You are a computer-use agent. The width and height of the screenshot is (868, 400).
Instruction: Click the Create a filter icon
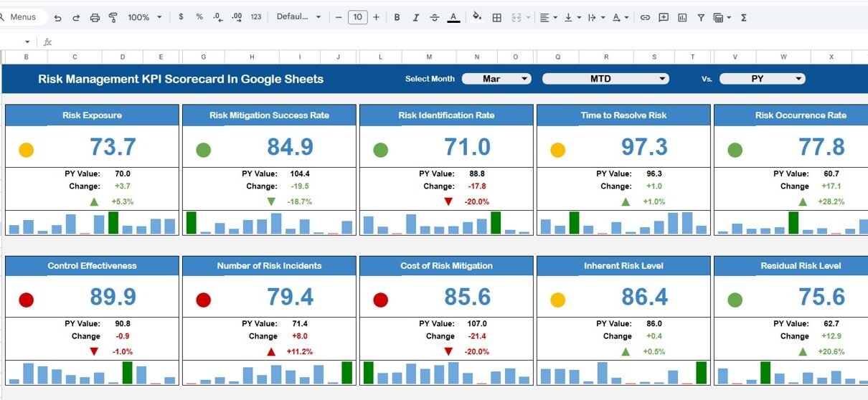[x=701, y=17]
